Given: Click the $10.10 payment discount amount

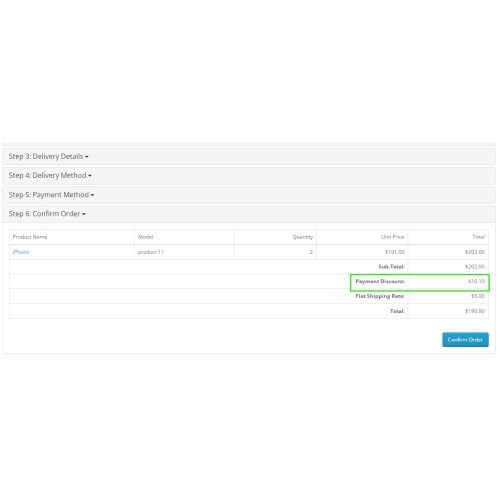Looking at the screenshot, I should point(476,281).
